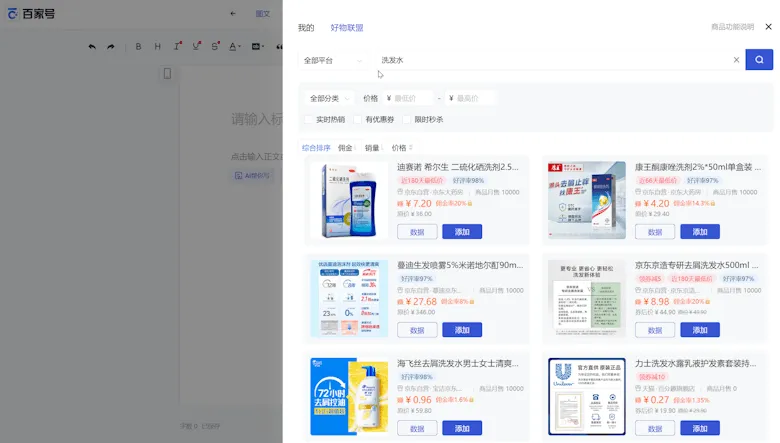Click the undo arrow in editor toolbar
780x443 pixels.
point(92,47)
